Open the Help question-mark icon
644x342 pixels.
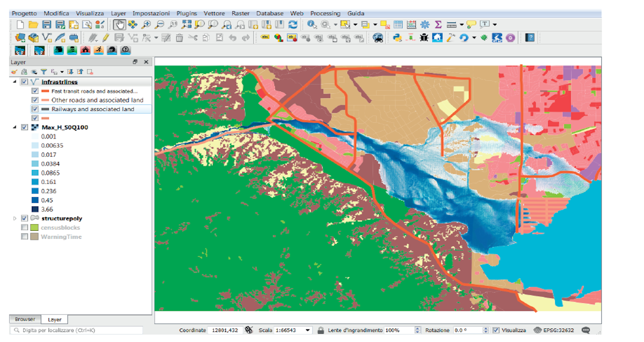(x=530, y=38)
